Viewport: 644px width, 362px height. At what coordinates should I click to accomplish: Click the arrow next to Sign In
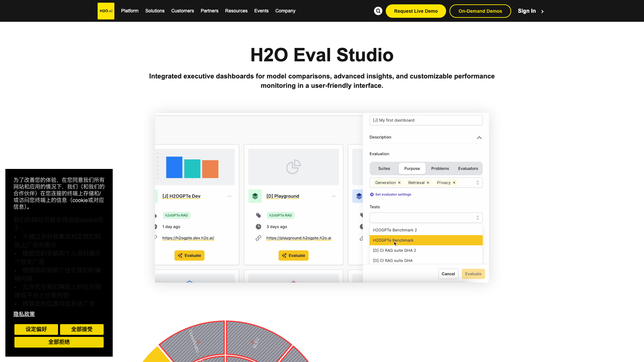[542, 11]
